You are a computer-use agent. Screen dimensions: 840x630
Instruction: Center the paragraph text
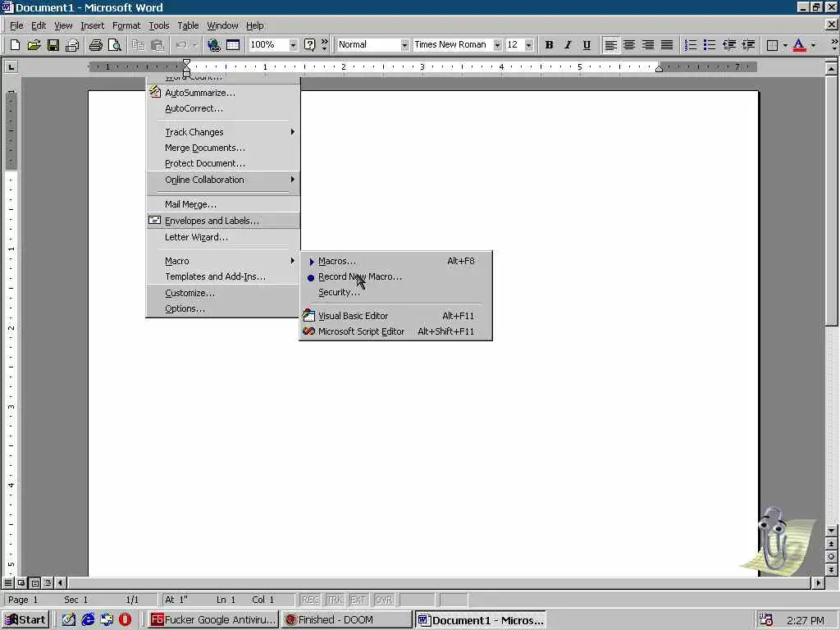click(629, 45)
